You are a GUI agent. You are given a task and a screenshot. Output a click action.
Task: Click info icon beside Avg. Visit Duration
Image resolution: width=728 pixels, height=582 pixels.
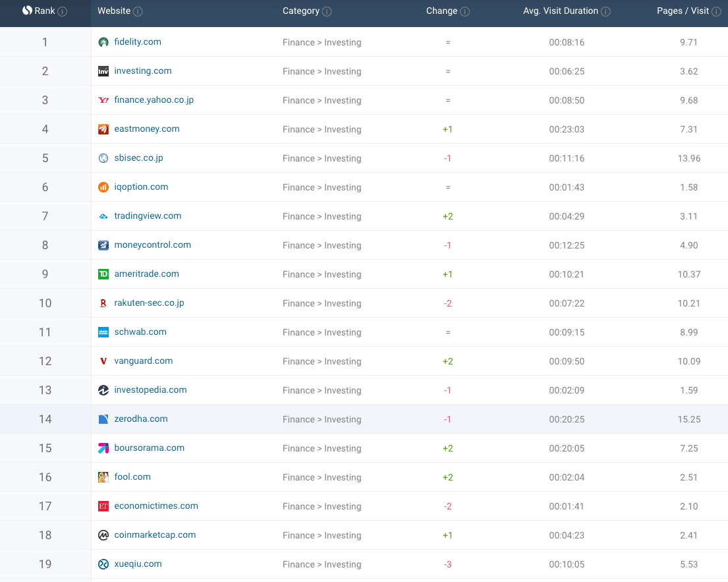(x=605, y=12)
